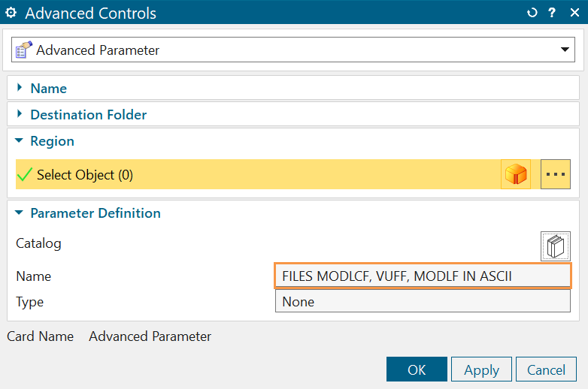Screen dimensions: 588x389
Task: Click the green checkmark beside Select Object
Action: (x=26, y=175)
